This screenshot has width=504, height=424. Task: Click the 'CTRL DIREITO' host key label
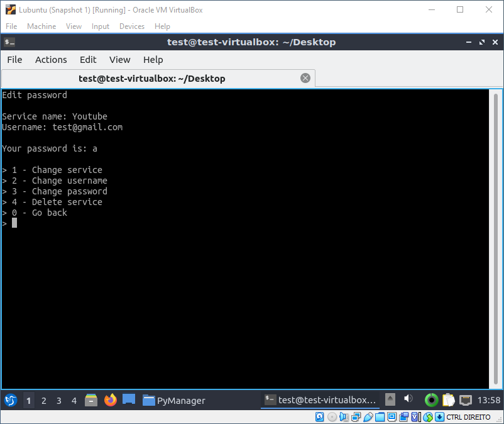tap(468, 417)
